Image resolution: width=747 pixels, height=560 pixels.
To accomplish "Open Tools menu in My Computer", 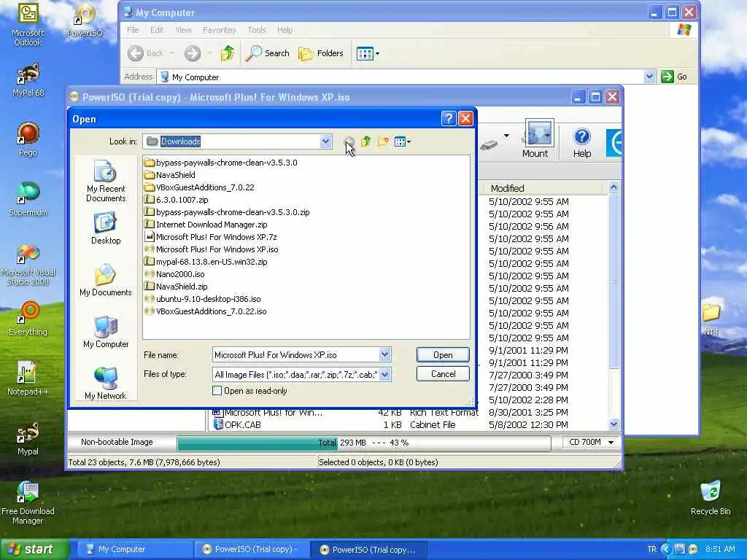I will click(256, 30).
